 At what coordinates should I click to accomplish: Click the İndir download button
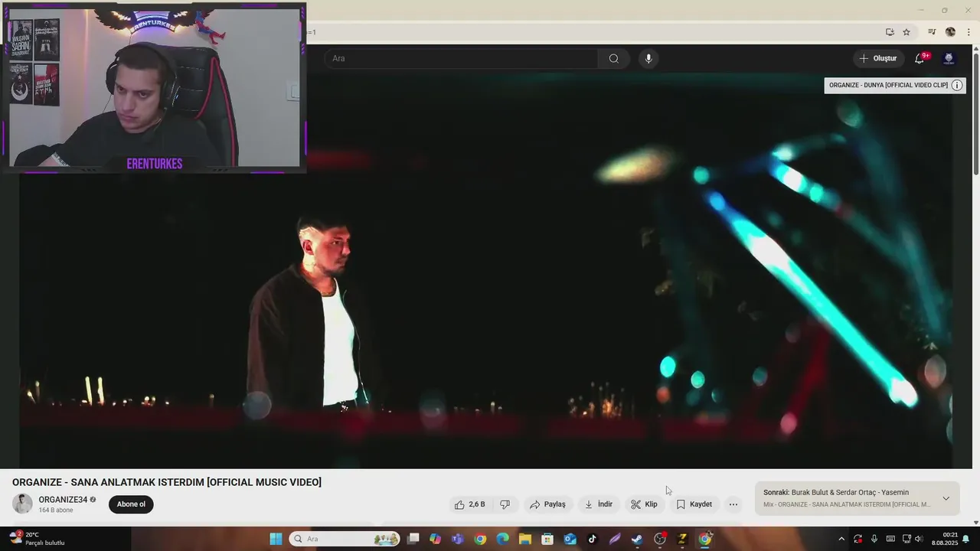(x=598, y=504)
